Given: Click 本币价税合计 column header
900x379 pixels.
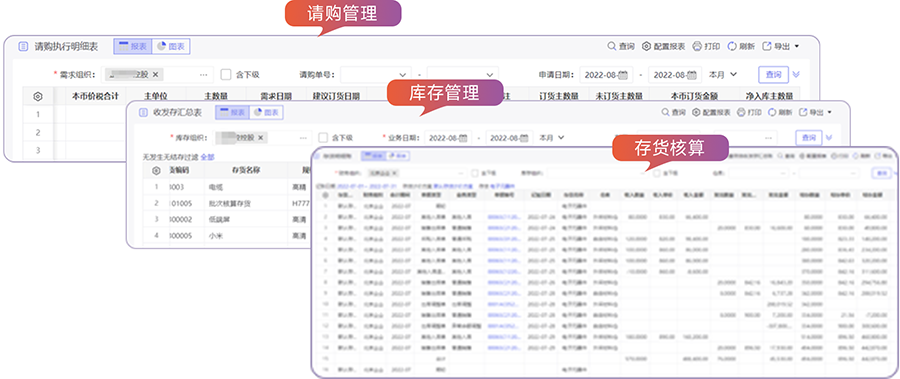Looking at the screenshot, I should click(95, 96).
